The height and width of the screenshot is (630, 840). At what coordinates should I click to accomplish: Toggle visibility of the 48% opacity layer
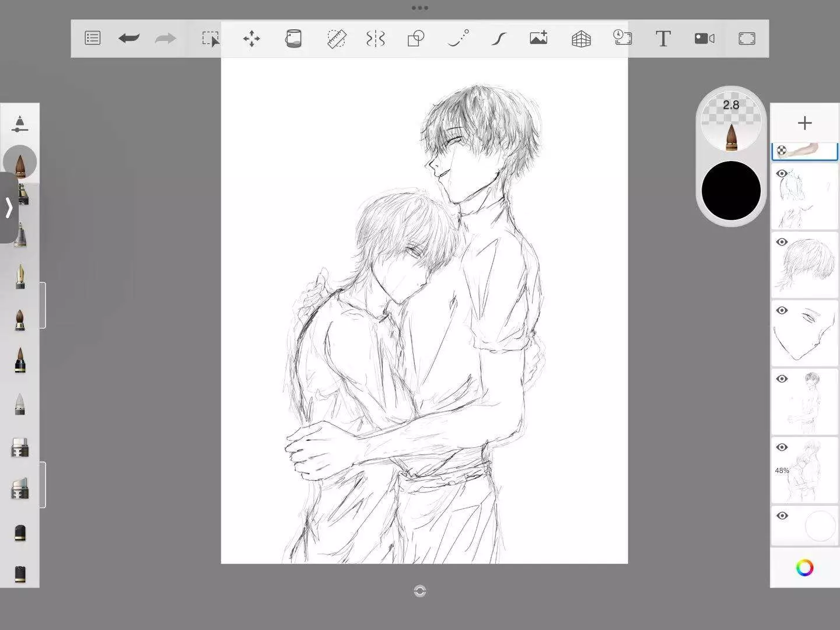[782, 447]
